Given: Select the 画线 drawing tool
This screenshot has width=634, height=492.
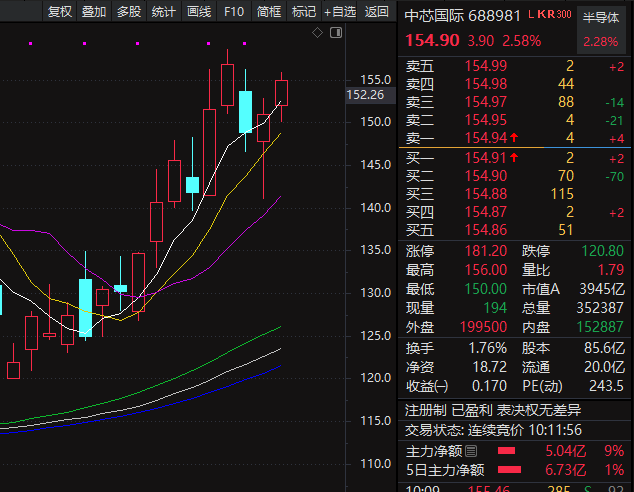Looking at the screenshot, I should (x=199, y=12).
